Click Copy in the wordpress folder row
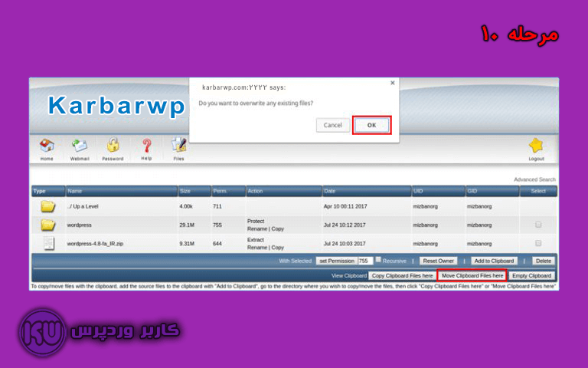 tap(277, 228)
